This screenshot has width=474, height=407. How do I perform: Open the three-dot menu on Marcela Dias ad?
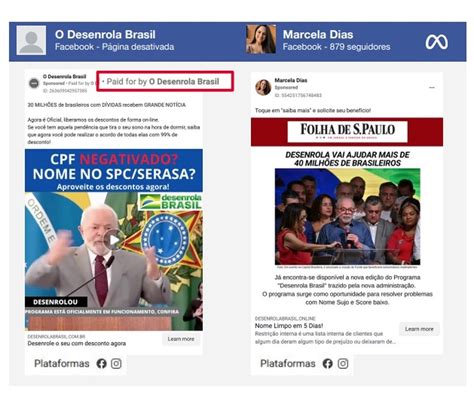click(x=432, y=87)
